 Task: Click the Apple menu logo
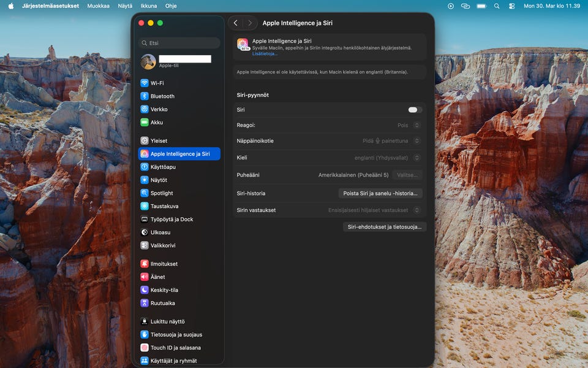tap(11, 6)
